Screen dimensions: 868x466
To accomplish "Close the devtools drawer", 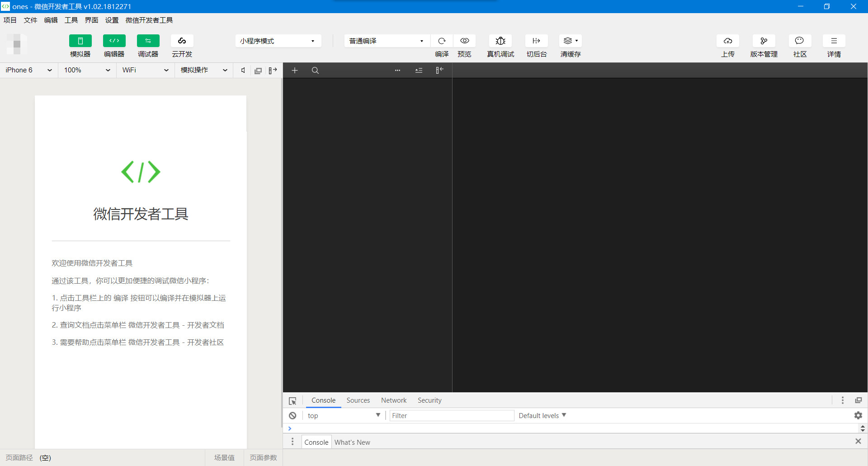I will click(x=858, y=441).
